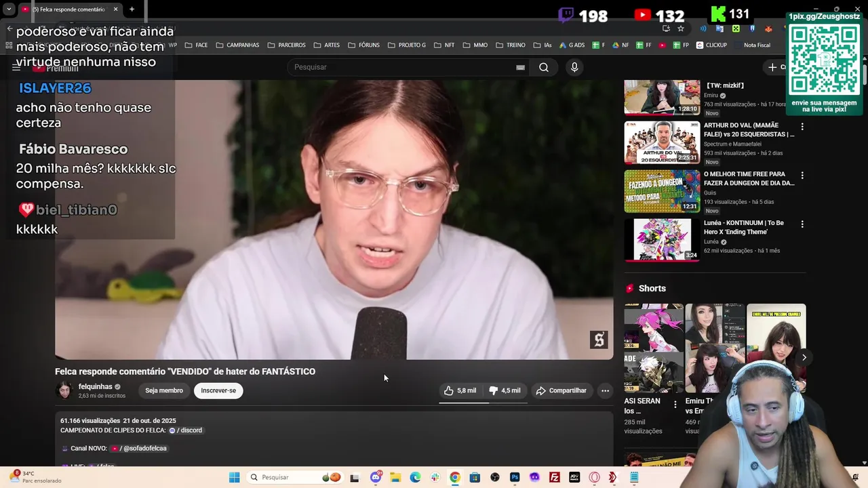Click the main video player
The height and width of the screenshot is (488, 868).
tap(334, 220)
